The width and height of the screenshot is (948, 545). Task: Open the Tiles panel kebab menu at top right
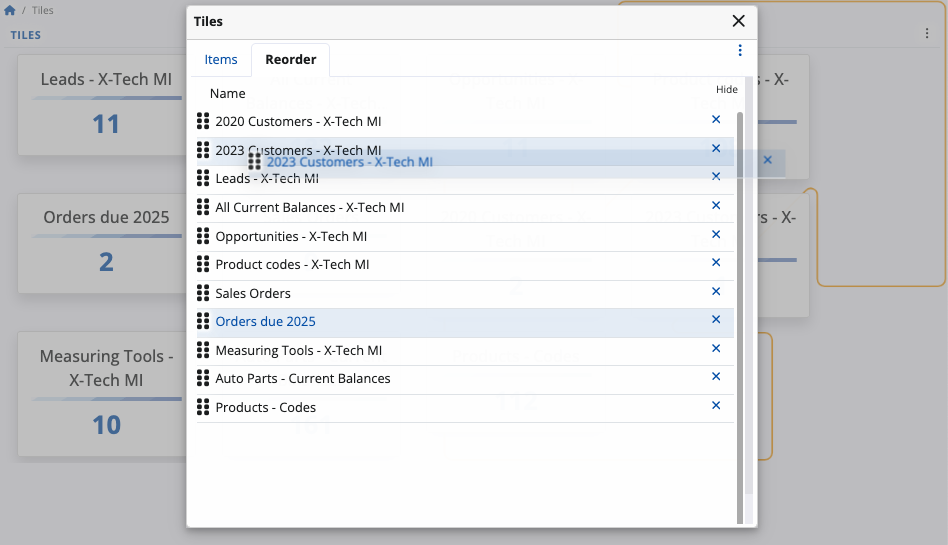tap(927, 34)
